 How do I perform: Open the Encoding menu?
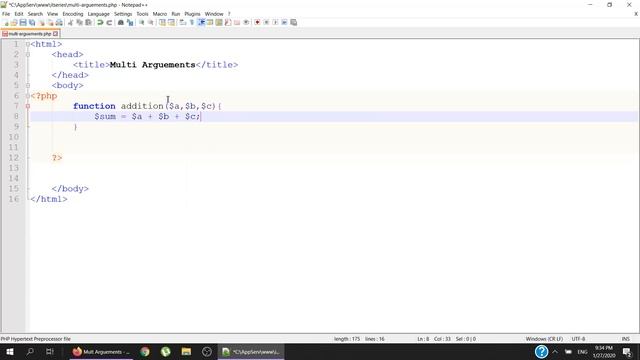tap(73, 14)
